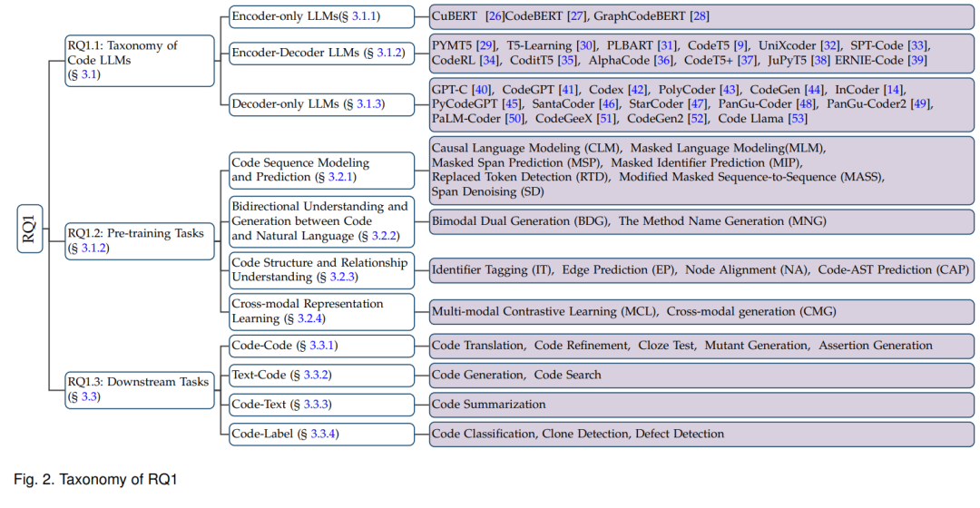Select the rotated RQ1 root node

(30, 229)
